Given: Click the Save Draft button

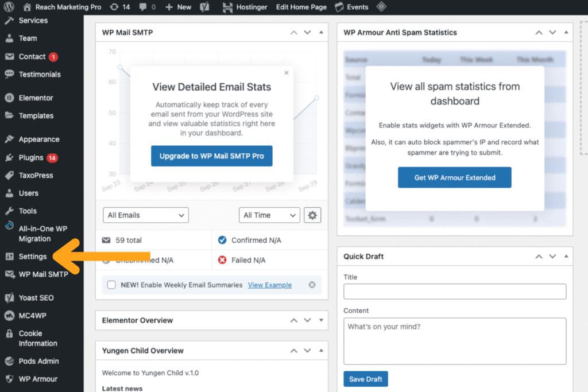Looking at the screenshot, I should pyautogui.click(x=366, y=379).
